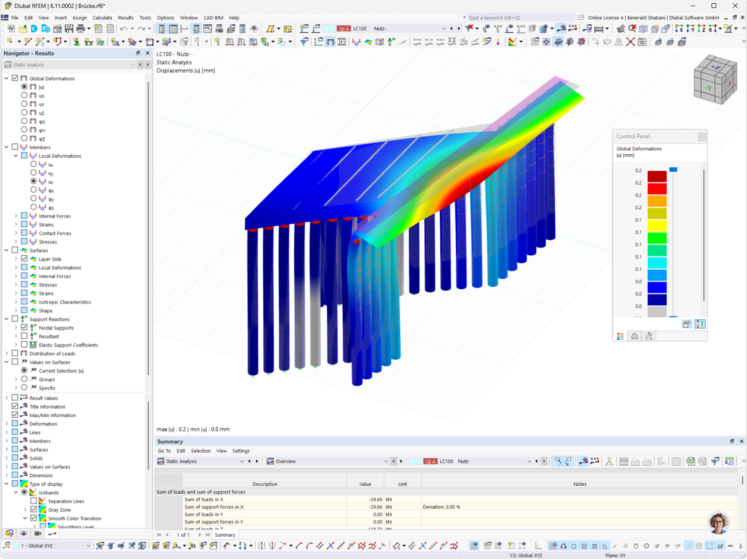Click Control Panel color scale tab icon
The height and width of the screenshot is (560, 747).
[620, 336]
